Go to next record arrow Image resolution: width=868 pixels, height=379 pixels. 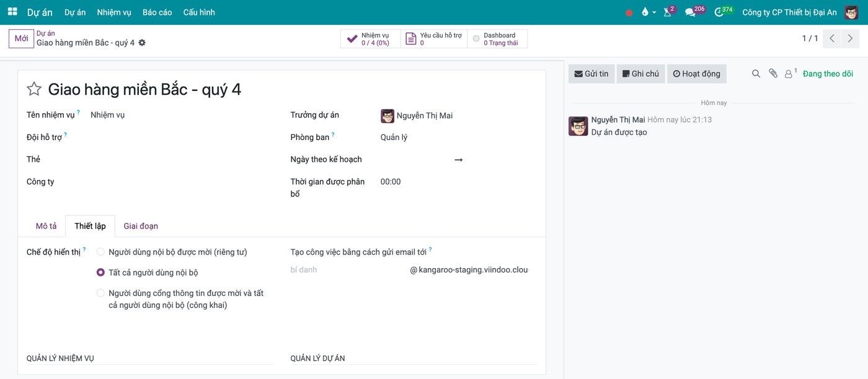[851, 38]
